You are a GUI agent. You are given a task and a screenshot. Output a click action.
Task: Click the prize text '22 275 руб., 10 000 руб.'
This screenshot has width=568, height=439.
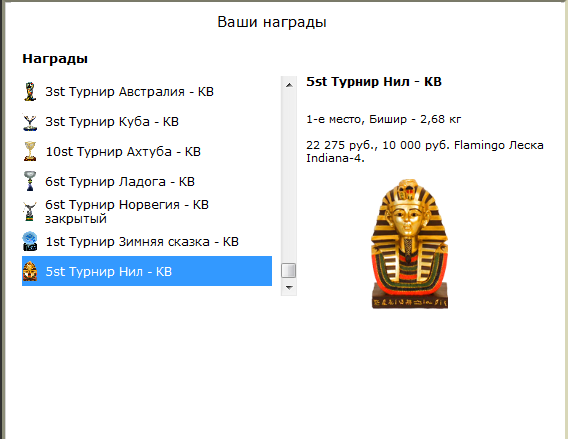378,145
